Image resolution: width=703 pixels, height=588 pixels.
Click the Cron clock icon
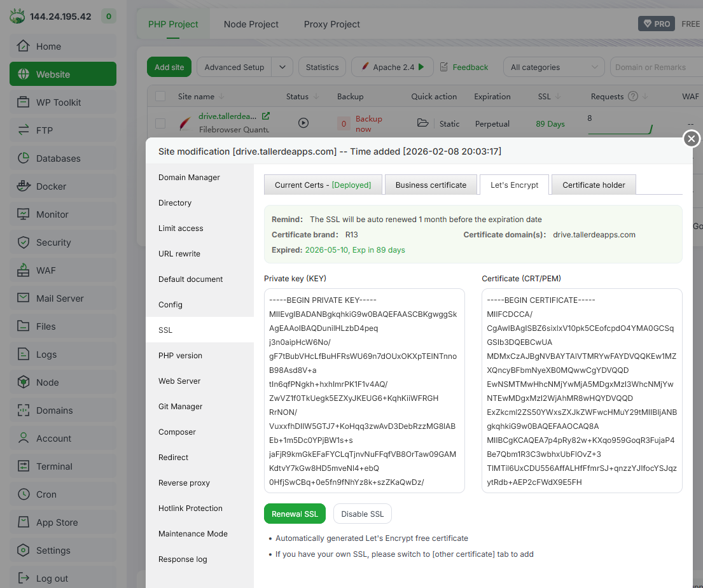pyautogui.click(x=24, y=494)
